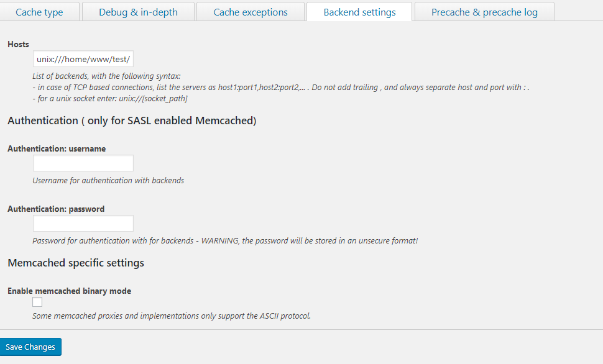Viewport: 603px width, 364px height.
Task: Select the Backend settings tab
Action: click(359, 12)
